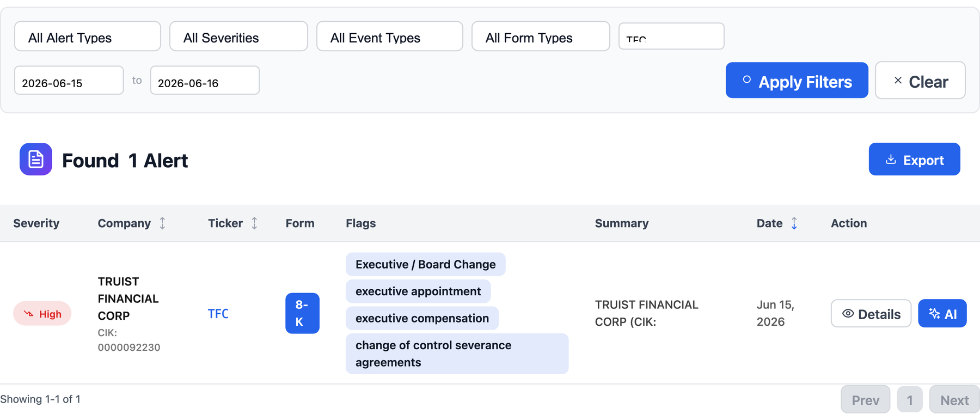Select the end date field 2026-06-16
Image resolution: width=980 pixels, height=414 pixels.
pyautogui.click(x=205, y=81)
